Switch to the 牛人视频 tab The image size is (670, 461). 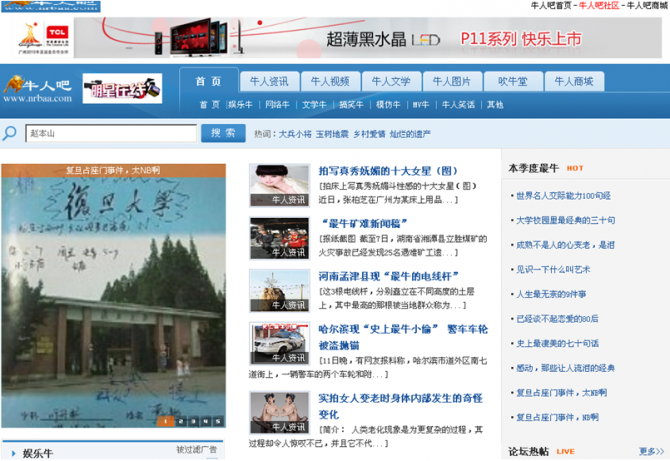click(329, 82)
